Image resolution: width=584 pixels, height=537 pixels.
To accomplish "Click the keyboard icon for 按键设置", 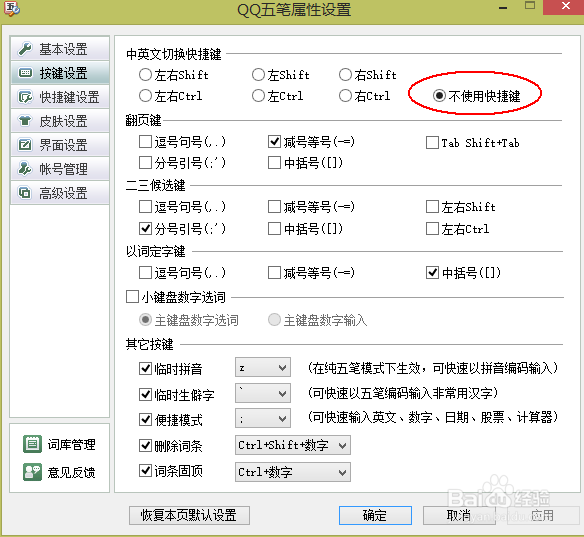I will [x=25, y=73].
